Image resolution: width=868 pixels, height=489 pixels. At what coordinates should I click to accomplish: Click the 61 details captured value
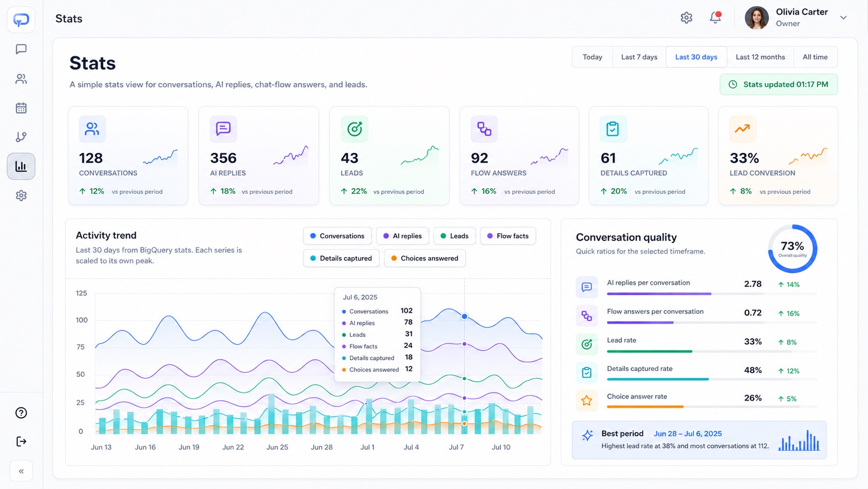[608, 158]
